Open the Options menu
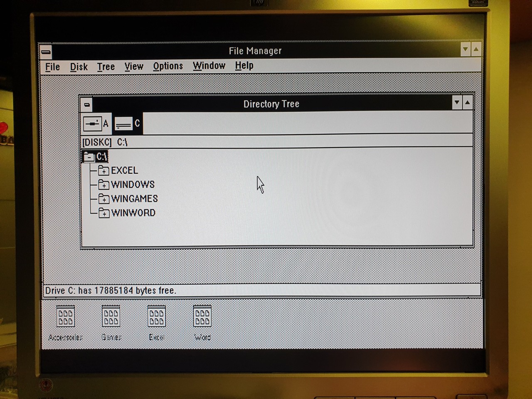This screenshot has width=532, height=399. click(168, 66)
